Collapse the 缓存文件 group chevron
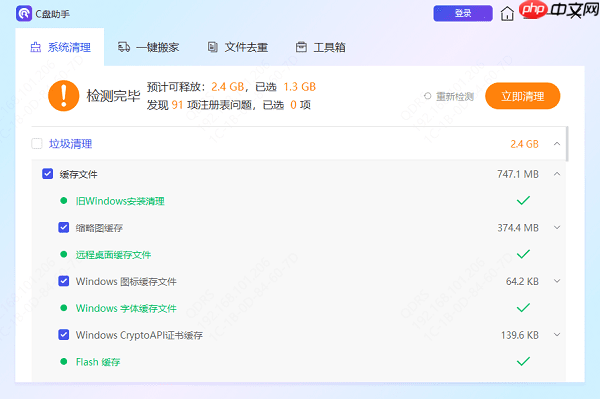This screenshot has width=600, height=399. [x=557, y=174]
